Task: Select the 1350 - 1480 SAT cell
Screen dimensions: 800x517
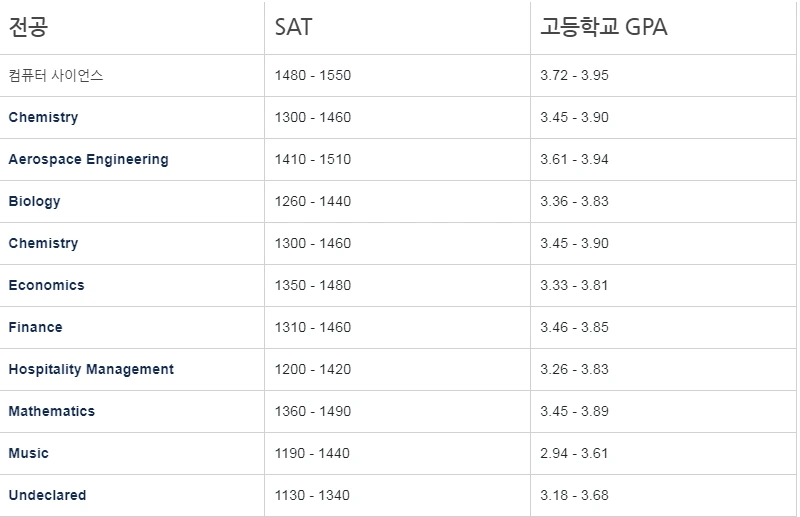Action: point(312,285)
